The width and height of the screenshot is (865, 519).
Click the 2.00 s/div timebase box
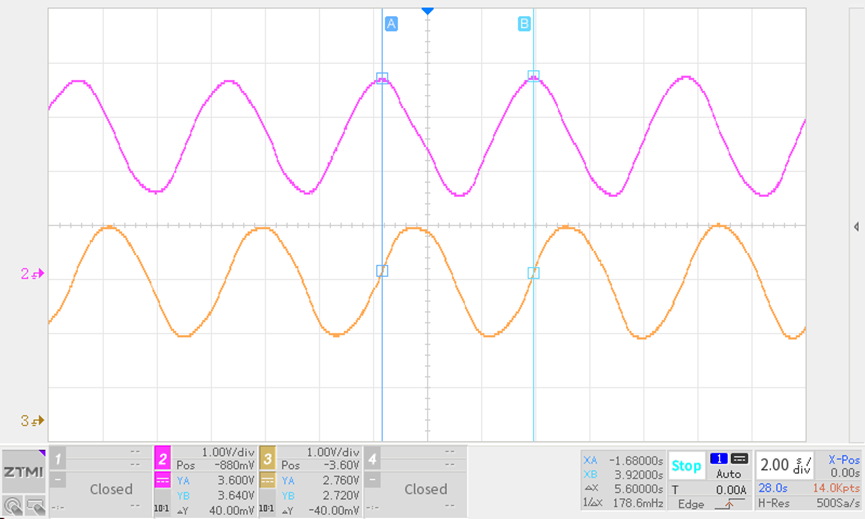pyautogui.click(x=786, y=466)
